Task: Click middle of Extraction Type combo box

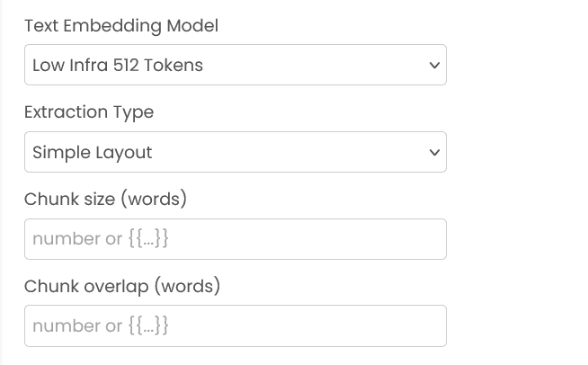Action: (235, 152)
